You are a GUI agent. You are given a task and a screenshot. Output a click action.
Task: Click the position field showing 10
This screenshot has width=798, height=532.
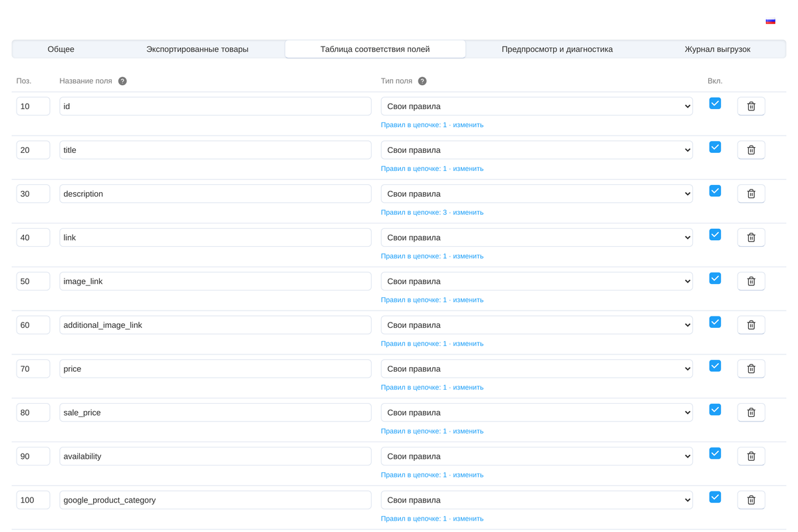tap(33, 106)
